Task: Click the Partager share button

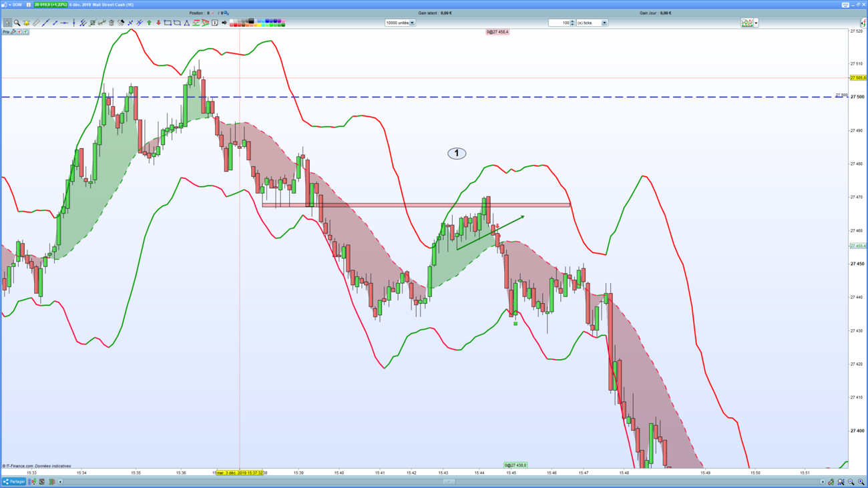Action: [13, 481]
